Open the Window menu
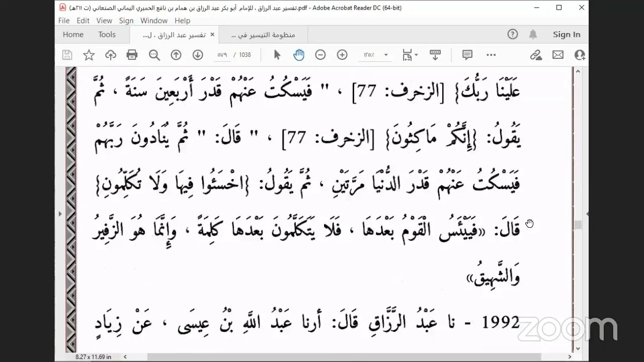 pos(154,21)
